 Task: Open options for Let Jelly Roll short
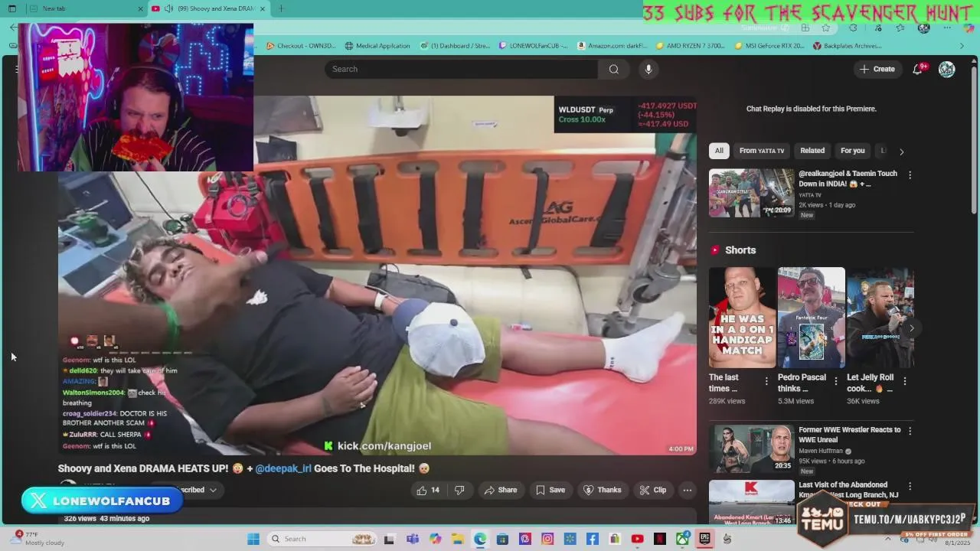904,380
